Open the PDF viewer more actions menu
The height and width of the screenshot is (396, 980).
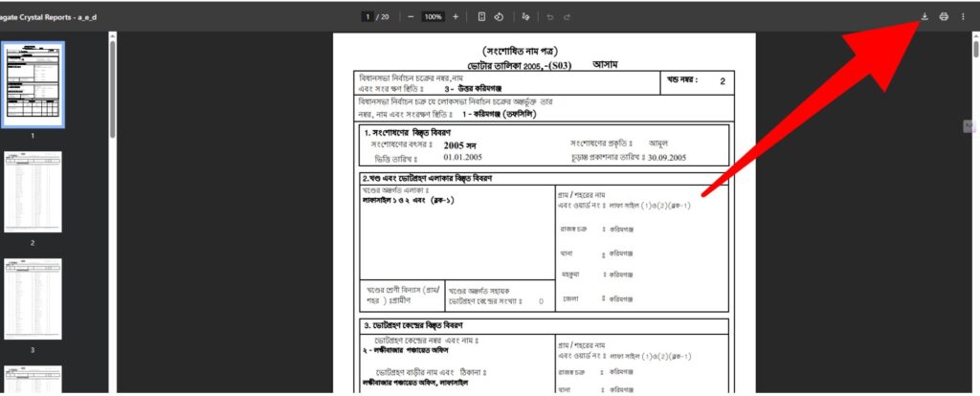[963, 17]
